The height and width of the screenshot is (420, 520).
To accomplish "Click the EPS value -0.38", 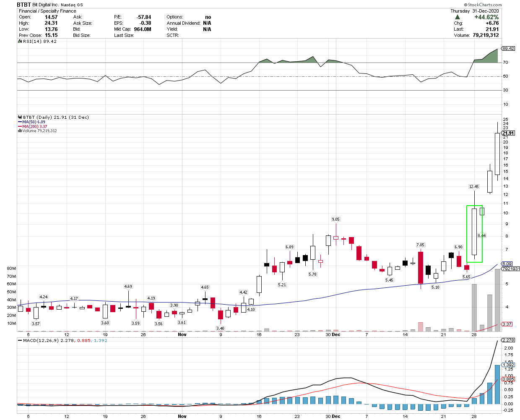I will [x=145, y=23].
